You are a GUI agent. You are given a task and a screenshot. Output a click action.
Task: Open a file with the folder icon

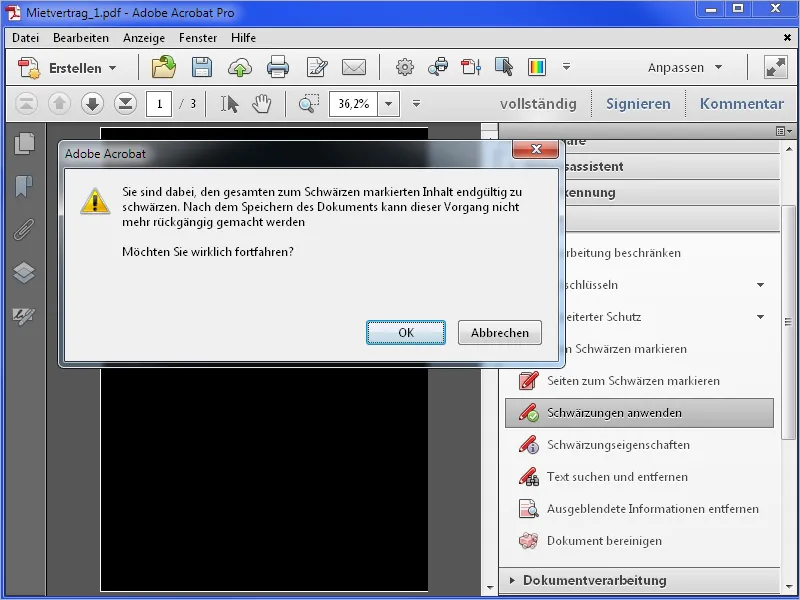[164, 67]
